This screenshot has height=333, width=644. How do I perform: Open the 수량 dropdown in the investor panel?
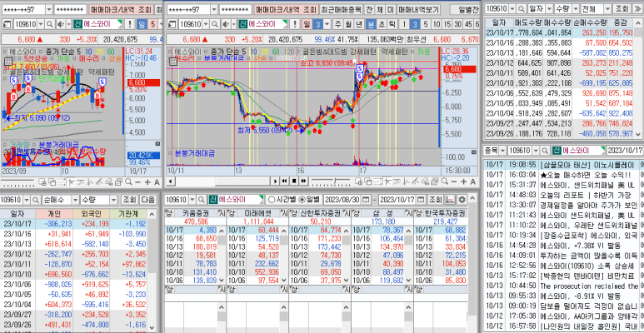point(114,200)
